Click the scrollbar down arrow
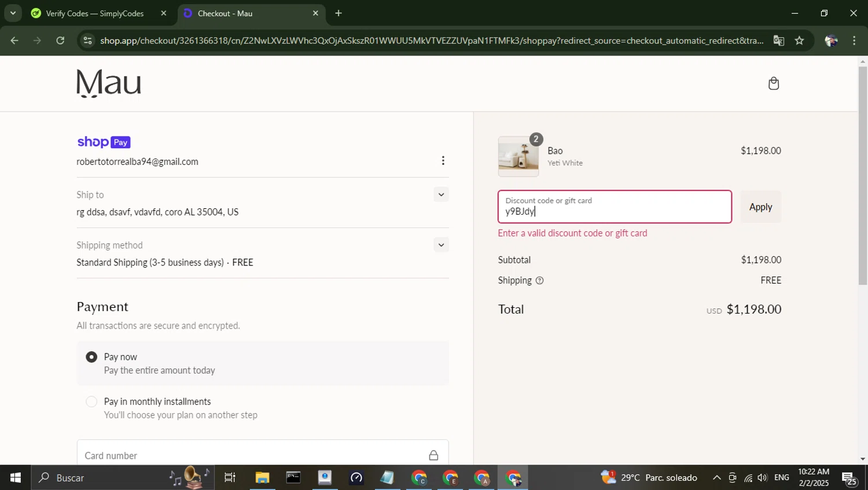Viewport: 868px width, 490px height. [863, 459]
